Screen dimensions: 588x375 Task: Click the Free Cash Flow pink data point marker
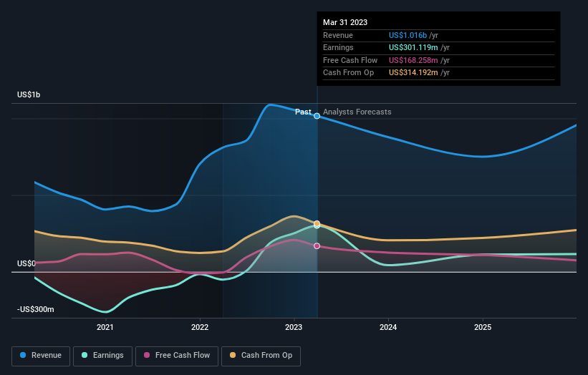tap(317, 246)
